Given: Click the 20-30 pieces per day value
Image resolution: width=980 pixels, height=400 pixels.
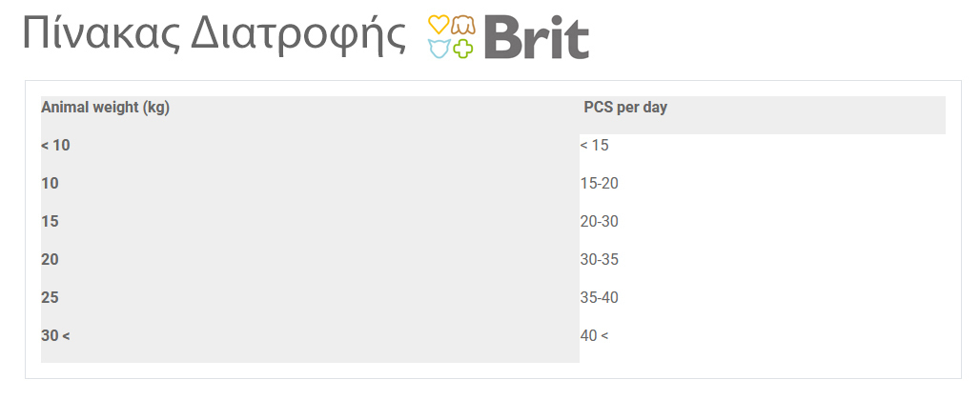Looking at the screenshot, I should [x=600, y=222].
